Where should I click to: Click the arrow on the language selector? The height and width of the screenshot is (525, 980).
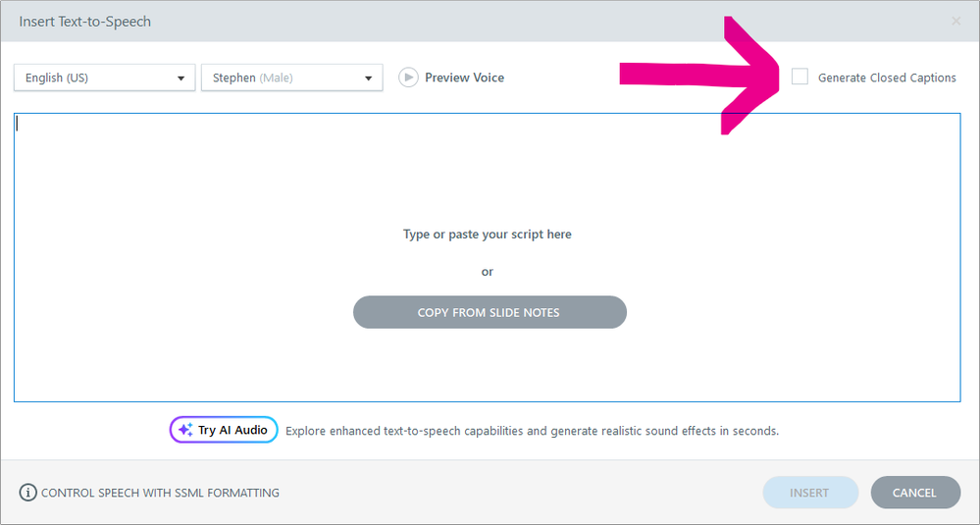coord(181,79)
